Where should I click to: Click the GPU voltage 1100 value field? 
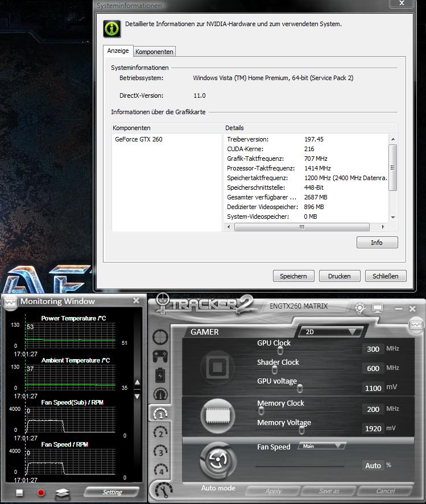point(373,388)
